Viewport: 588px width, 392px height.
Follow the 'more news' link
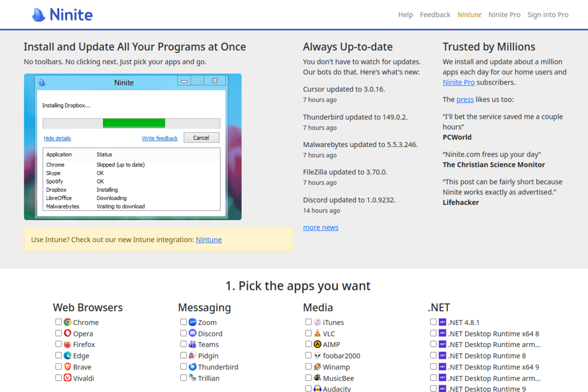point(321,227)
